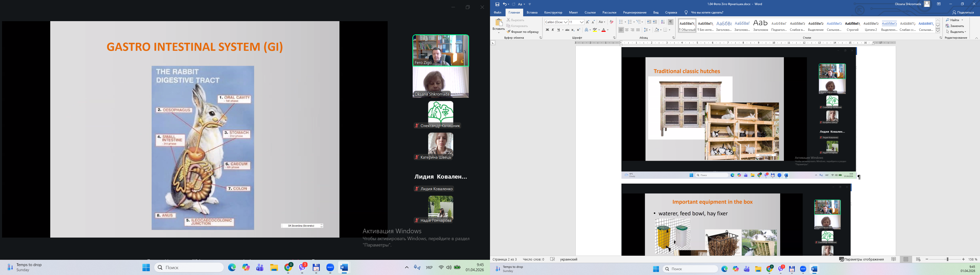
Task: Click the Поделиться share button
Action: coord(963,12)
